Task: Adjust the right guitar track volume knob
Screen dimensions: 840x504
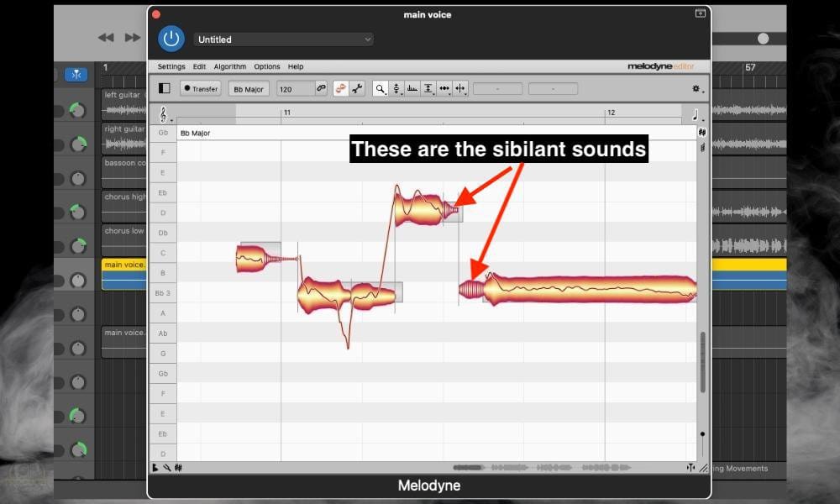Action: coord(78,144)
